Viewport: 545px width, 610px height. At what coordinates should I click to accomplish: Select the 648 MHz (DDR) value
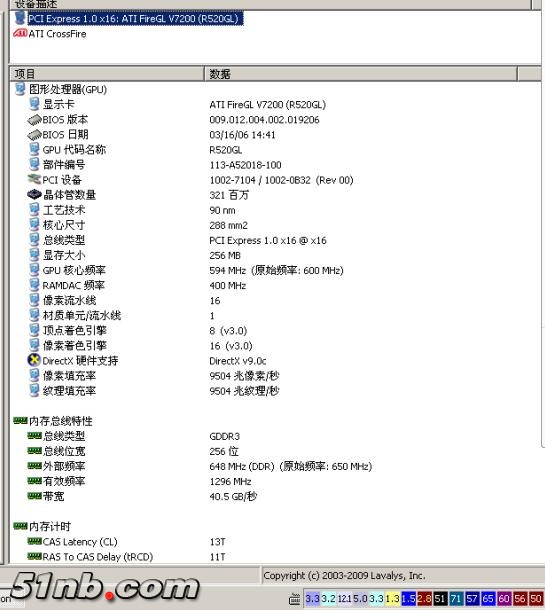pos(291,466)
